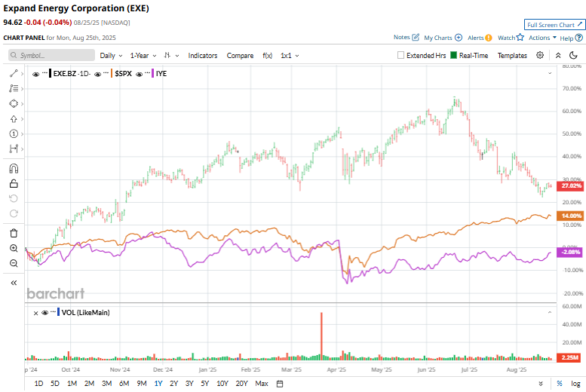This screenshot has width=586, height=392.
Task: Click the undo arrow icon
Action: 14,198
